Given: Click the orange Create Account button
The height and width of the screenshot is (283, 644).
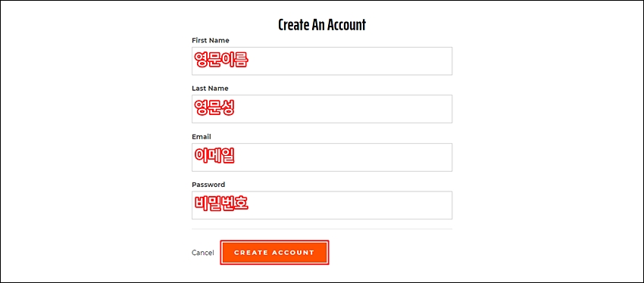Looking at the screenshot, I should [274, 253].
